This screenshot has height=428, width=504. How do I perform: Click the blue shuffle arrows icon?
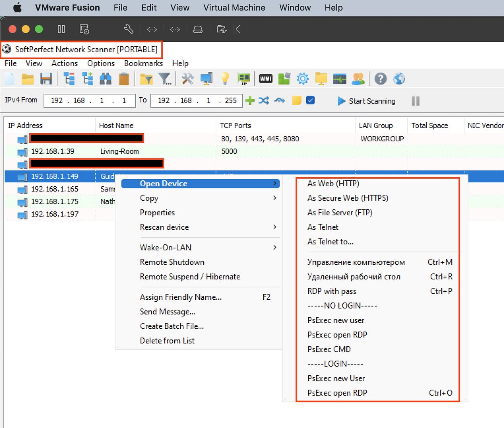264,100
